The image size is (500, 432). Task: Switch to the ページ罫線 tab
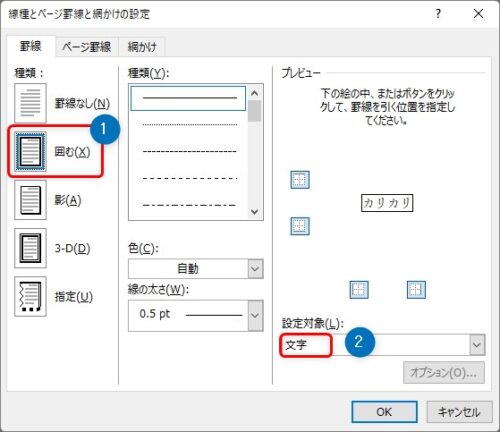(86, 47)
